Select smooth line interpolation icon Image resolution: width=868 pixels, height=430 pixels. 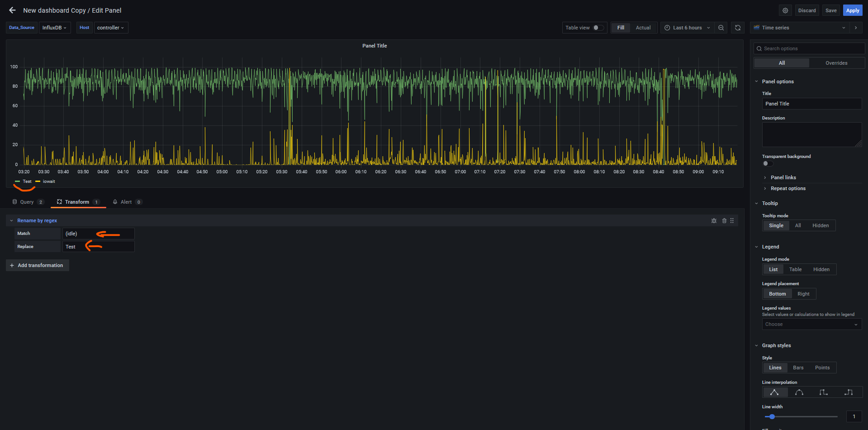coord(799,392)
